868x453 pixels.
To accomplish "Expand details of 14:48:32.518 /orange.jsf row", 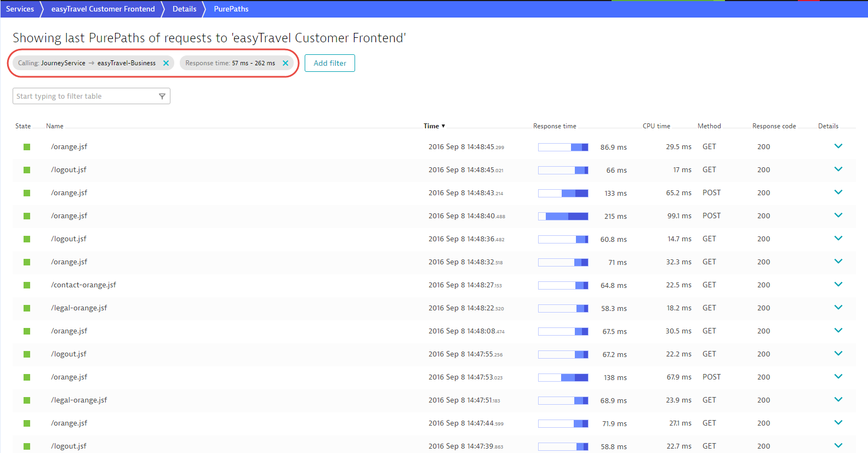I will coord(838,262).
